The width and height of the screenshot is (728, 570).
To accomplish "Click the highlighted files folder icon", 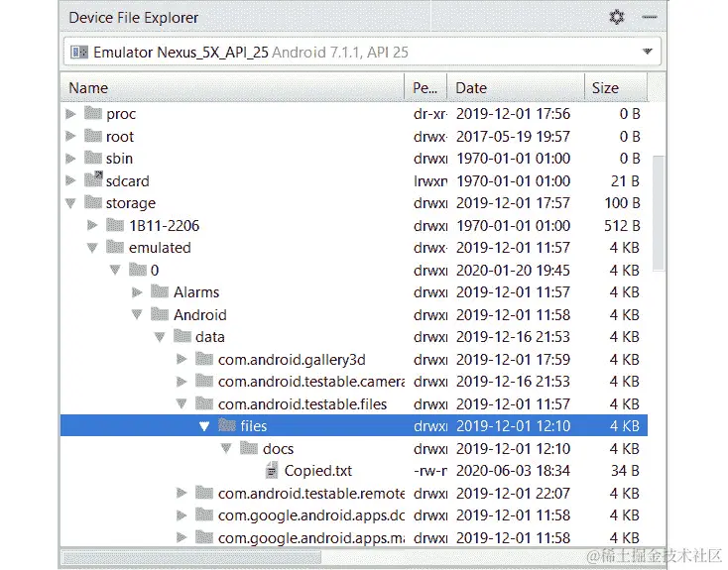I will 227,424.
